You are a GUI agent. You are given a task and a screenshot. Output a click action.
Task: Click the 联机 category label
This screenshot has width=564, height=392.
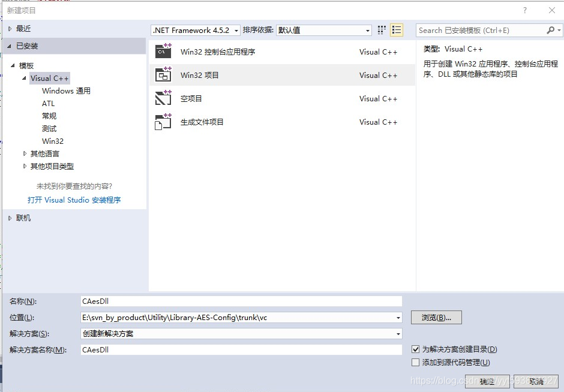23,218
